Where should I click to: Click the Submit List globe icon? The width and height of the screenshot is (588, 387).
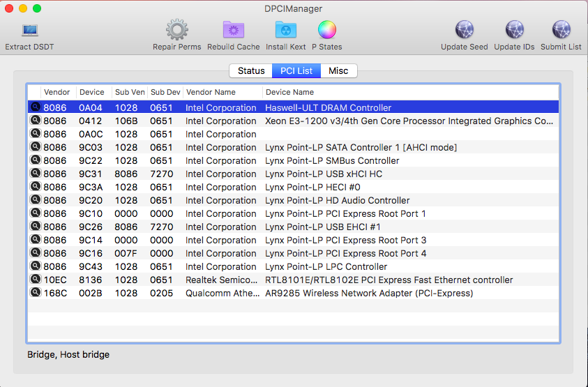[560, 31]
